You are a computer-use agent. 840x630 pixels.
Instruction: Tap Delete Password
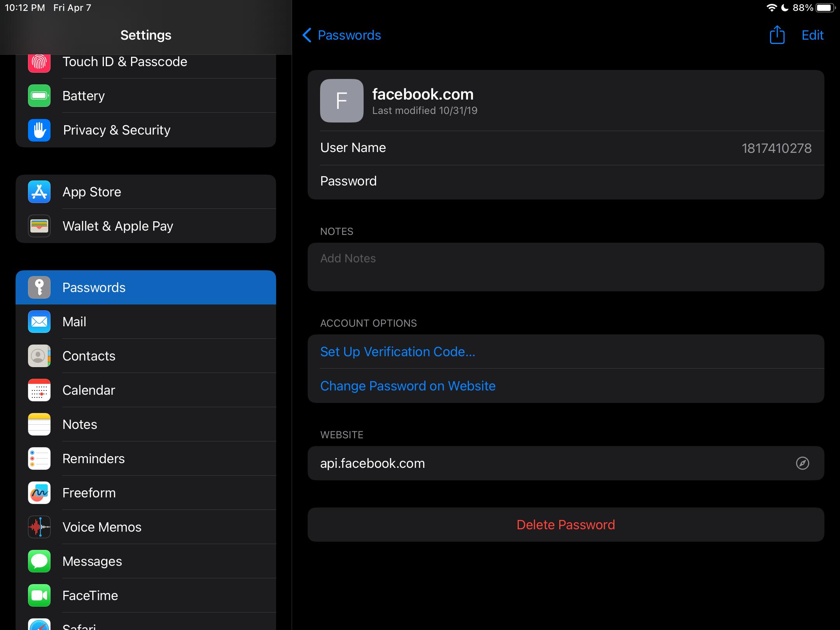click(565, 525)
